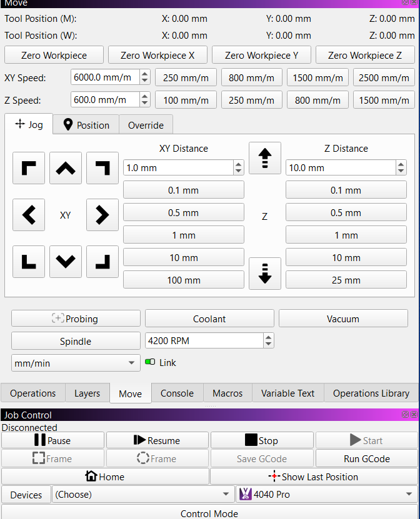Switch to the Position tab
The image size is (420, 519).
pos(86,125)
